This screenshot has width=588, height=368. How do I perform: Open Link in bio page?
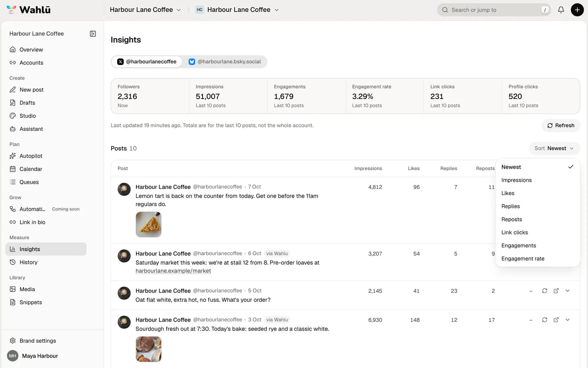pyautogui.click(x=46, y=222)
